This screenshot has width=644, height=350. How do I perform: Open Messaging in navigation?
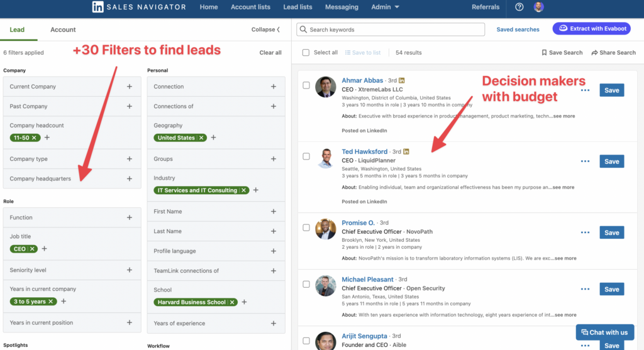(341, 7)
